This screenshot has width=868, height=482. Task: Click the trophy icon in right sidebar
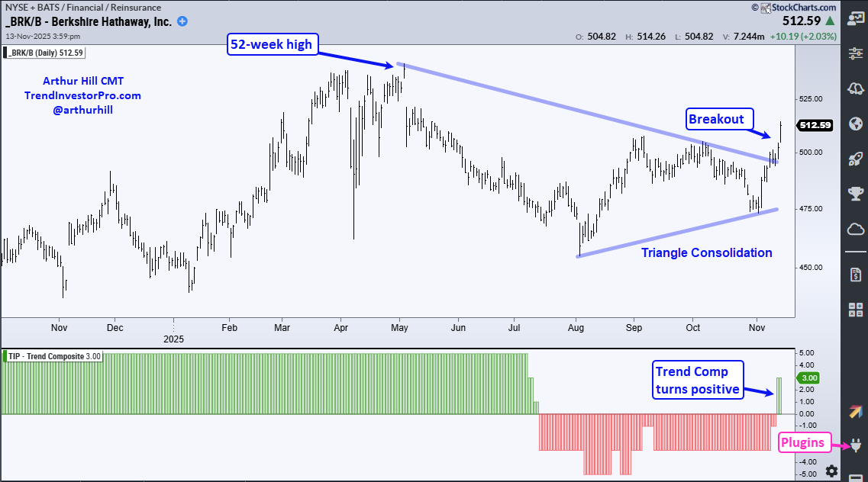click(x=855, y=194)
